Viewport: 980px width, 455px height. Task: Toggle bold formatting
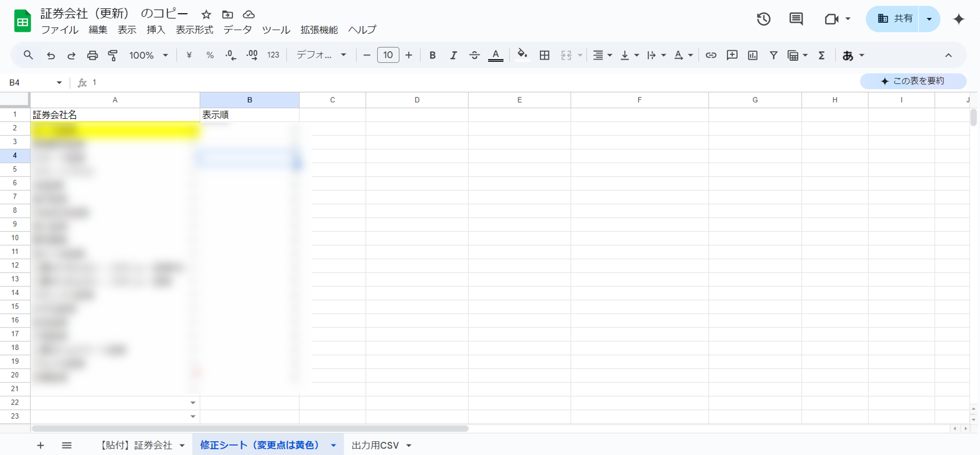coord(432,55)
